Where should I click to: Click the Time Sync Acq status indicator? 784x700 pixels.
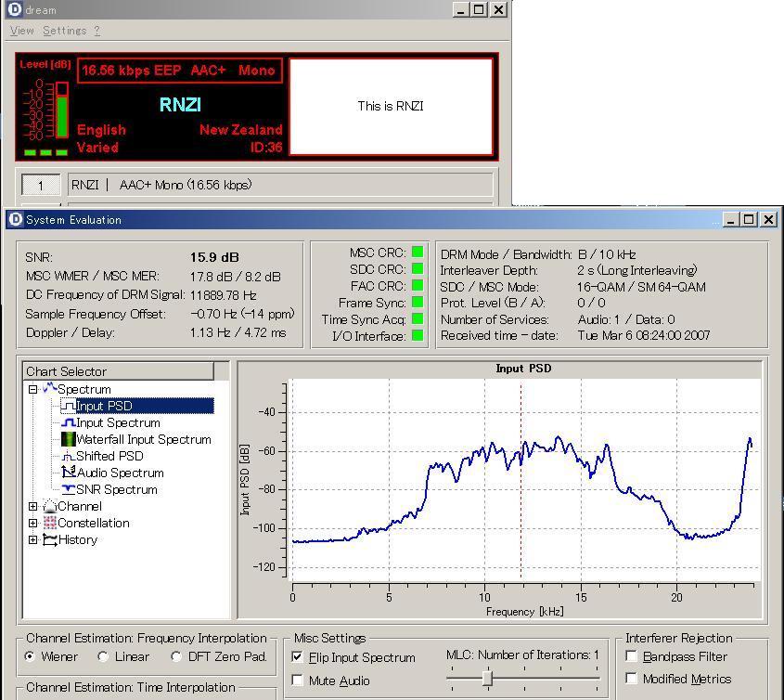point(418,318)
